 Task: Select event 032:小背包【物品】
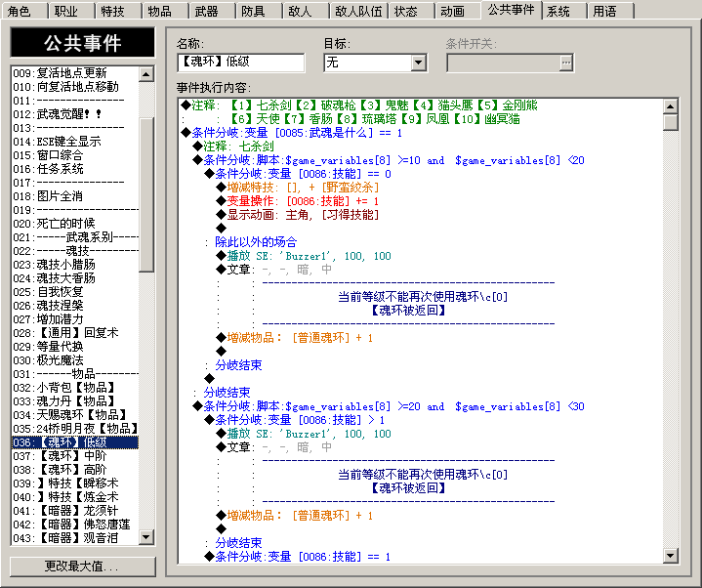[75, 388]
